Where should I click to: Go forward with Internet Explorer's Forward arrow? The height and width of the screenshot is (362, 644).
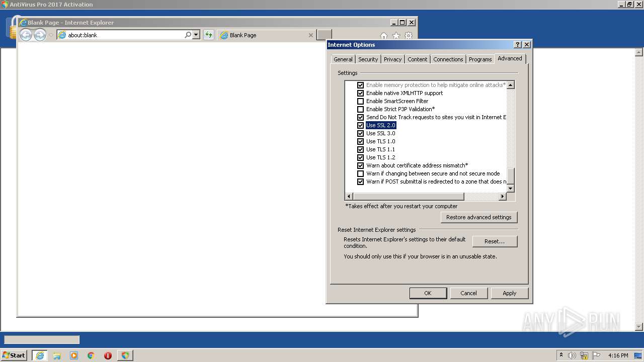coord(40,35)
